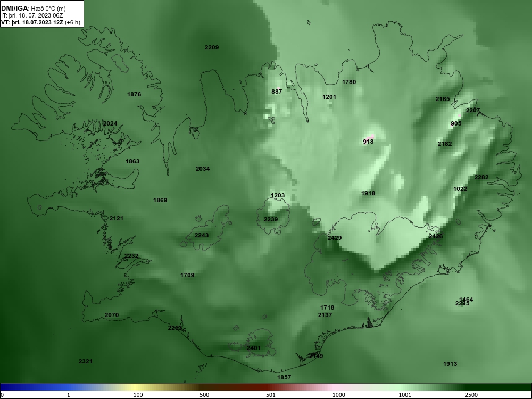The width and height of the screenshot is (532, 399).
Task: Select the 918 label with pink spot
Action: click(368, 142)
